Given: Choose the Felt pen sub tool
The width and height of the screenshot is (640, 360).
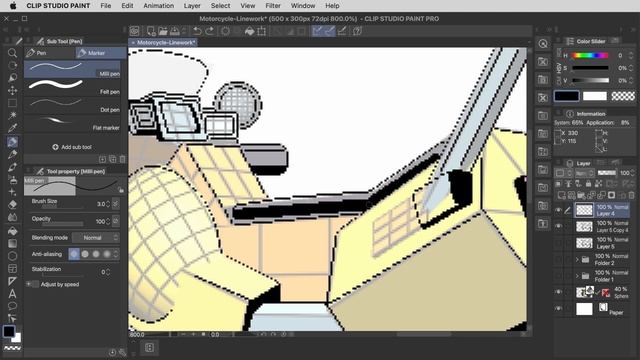Looking at the screenshot, I should click(72, 87).
